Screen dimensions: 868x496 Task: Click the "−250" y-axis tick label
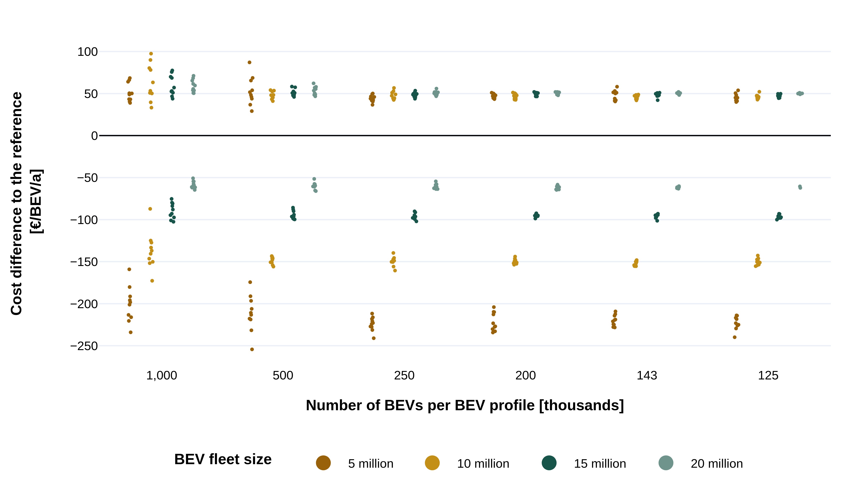84,346
